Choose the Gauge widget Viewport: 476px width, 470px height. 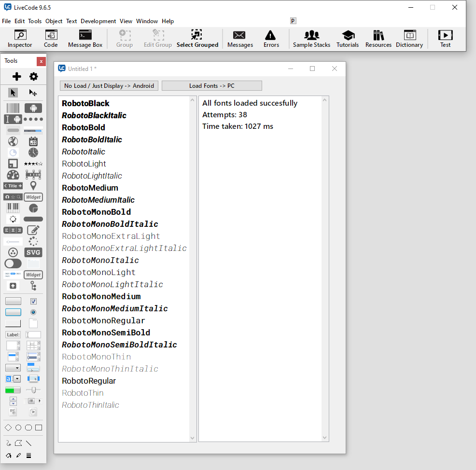coord(13,175)
